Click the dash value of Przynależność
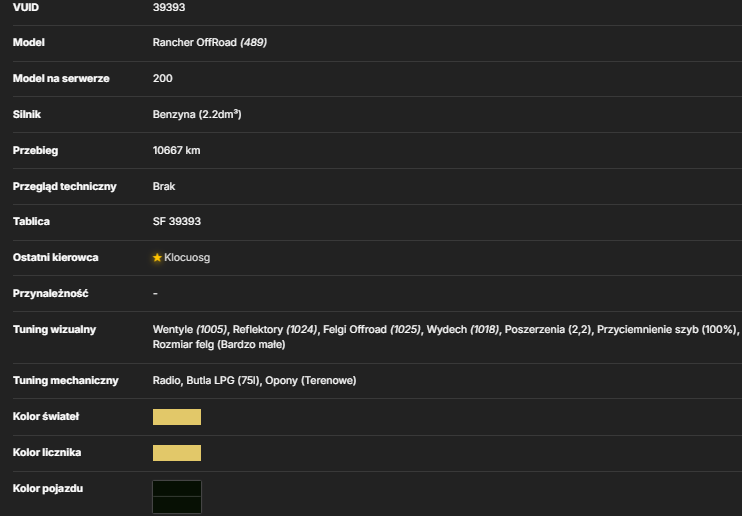 click(155, 294)
